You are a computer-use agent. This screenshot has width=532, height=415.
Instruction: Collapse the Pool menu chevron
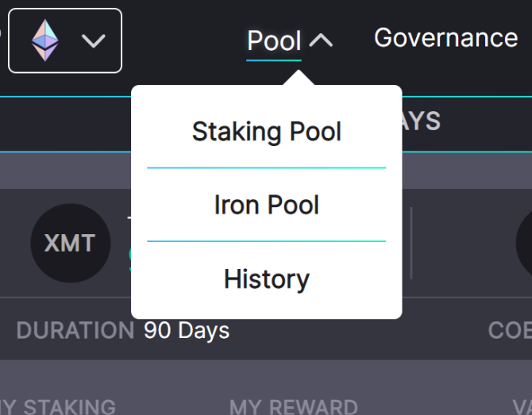[x=321, y=40]
